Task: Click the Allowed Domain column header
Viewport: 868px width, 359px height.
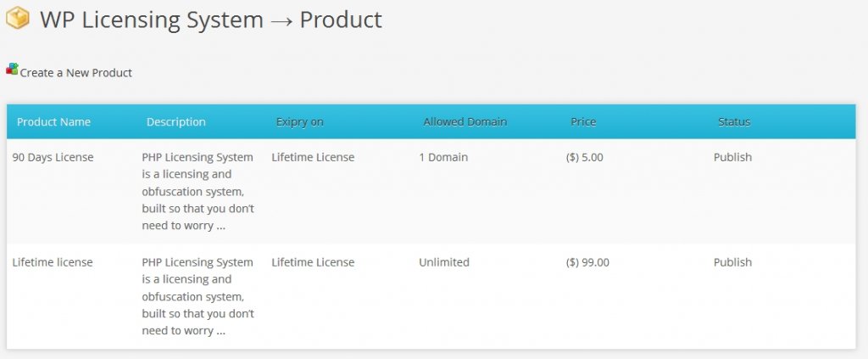Action: [x=465, y=122]
